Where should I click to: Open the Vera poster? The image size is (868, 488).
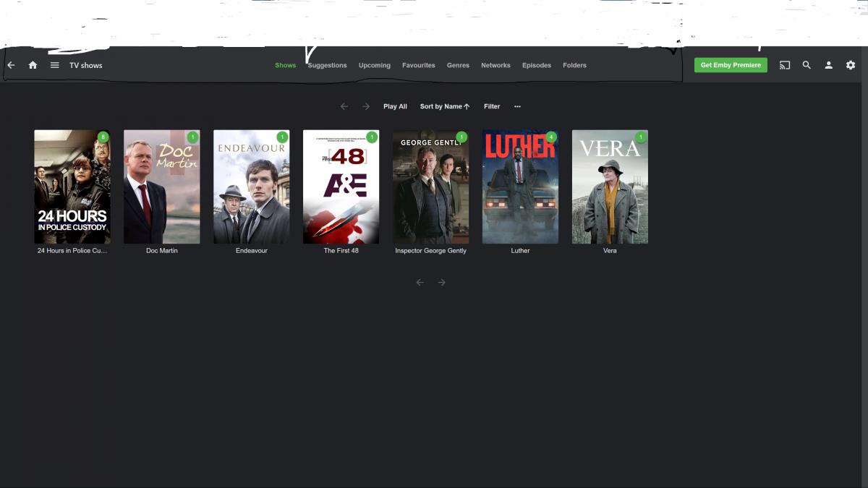[610, 187]
